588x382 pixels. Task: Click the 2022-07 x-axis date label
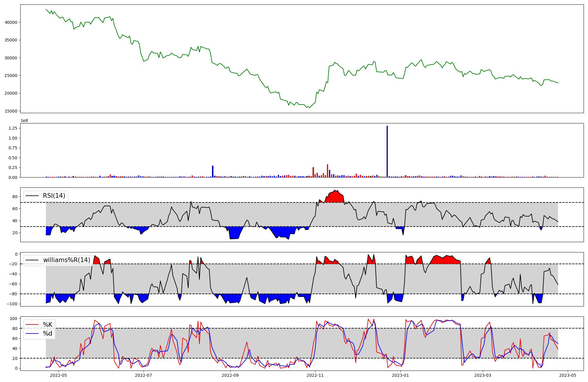[143, 375]
